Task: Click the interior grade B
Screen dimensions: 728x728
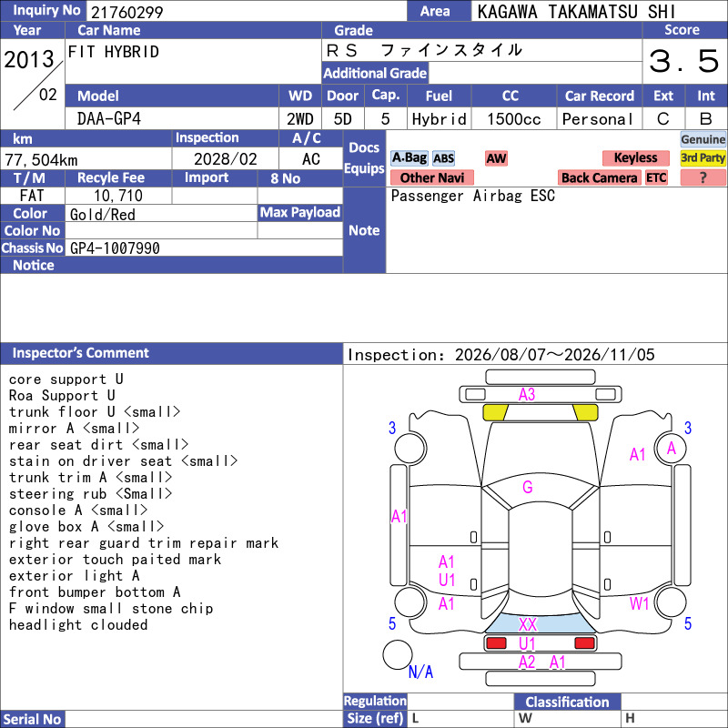Action: click(x=706, y=119)
